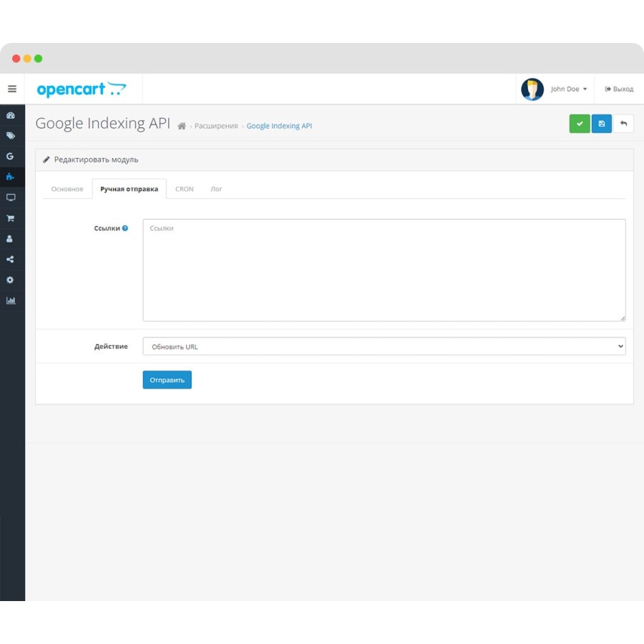Open the John Doe user dropdown

click(569, 89)
